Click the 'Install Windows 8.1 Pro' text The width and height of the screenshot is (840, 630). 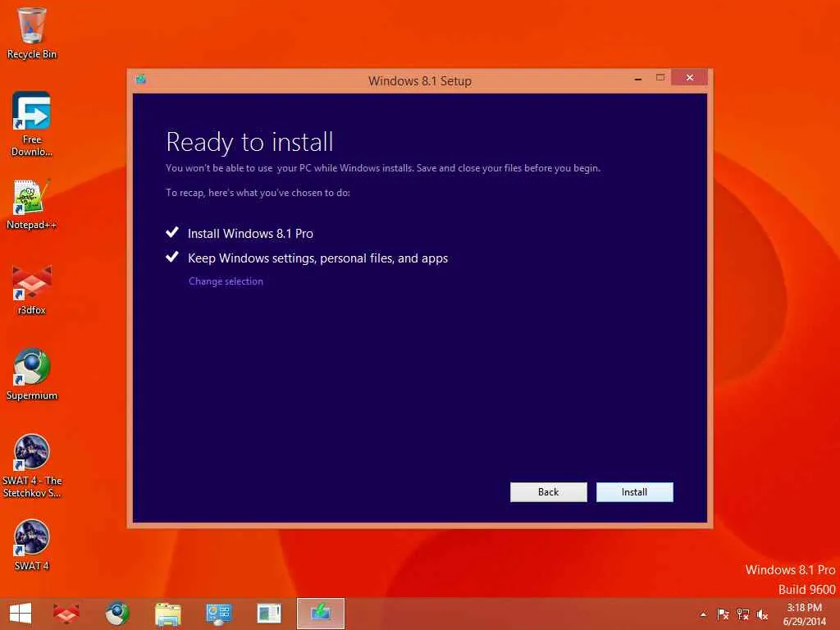coord(250,234)
